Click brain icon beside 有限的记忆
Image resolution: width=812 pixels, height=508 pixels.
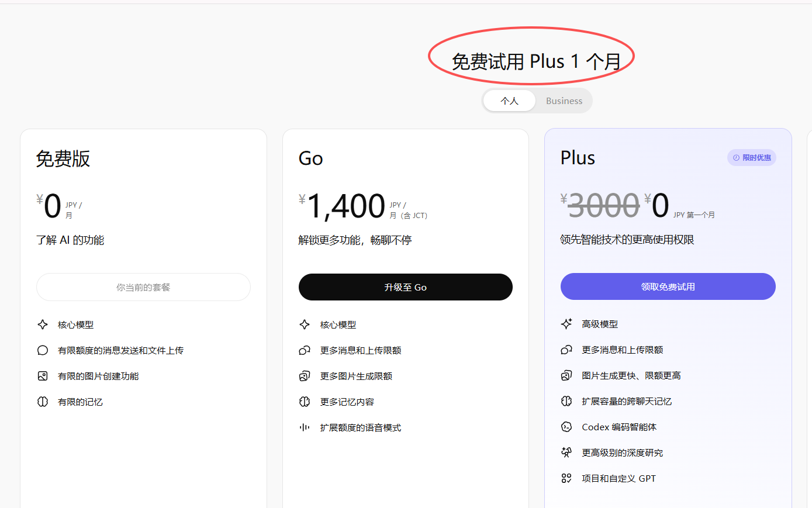click(x=43, y=402)
